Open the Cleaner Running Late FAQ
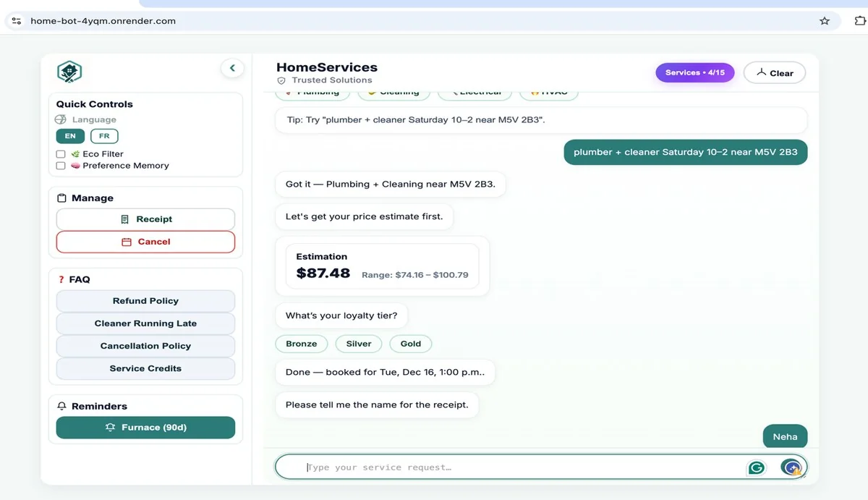868x500 pixels. (x=145, y=323)
